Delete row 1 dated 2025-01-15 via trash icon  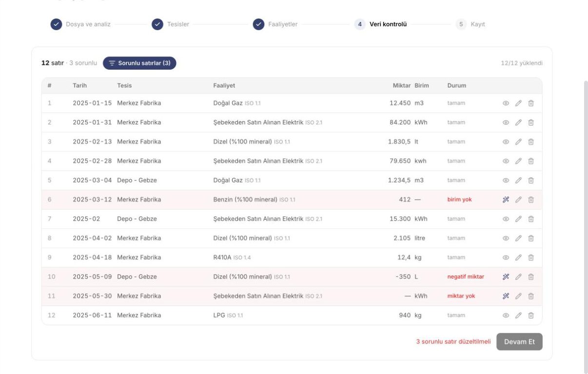click(x=531, y=103)
